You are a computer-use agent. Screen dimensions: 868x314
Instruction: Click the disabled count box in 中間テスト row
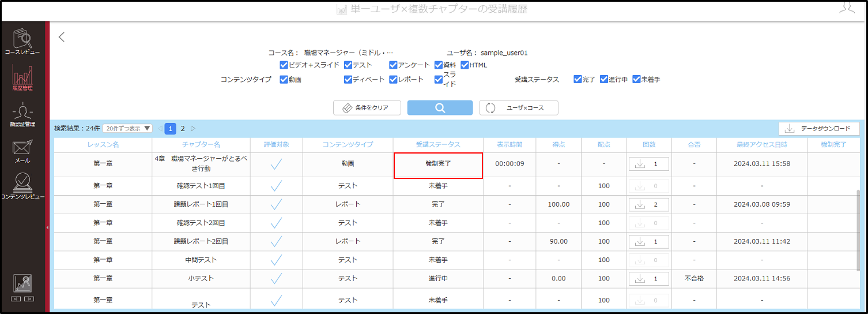click(649, 260)
